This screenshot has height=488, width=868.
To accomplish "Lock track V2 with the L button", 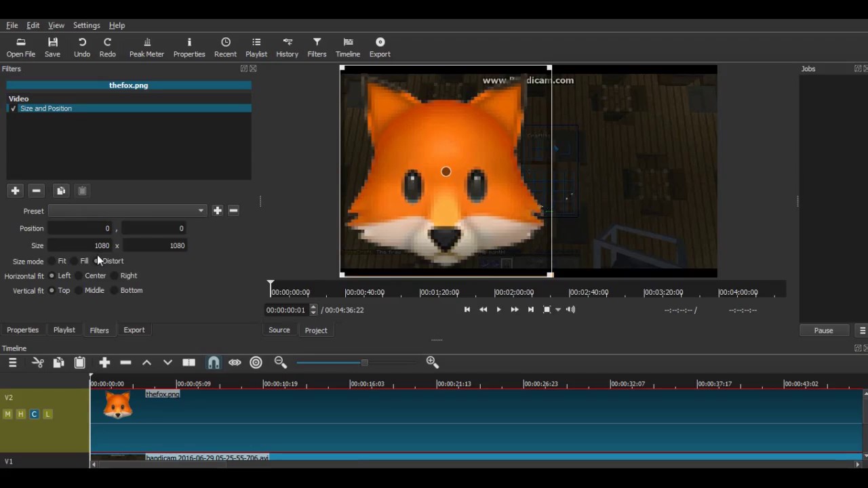I will [47, 414].
